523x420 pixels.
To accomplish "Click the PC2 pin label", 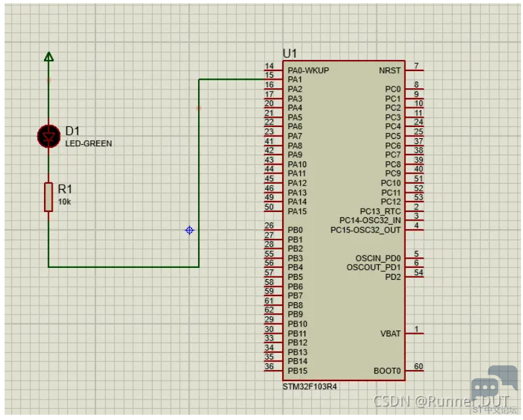I will pyautogui.click(x=393, y=108).
